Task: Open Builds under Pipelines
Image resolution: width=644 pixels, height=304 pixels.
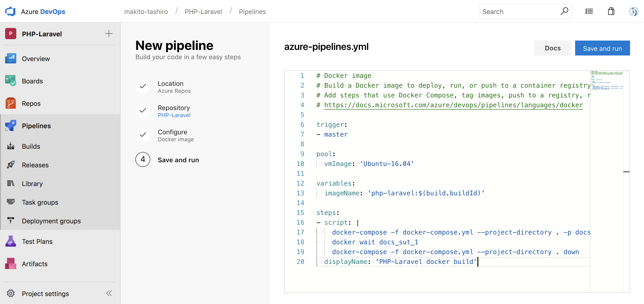Action: [x=31, y=146]
